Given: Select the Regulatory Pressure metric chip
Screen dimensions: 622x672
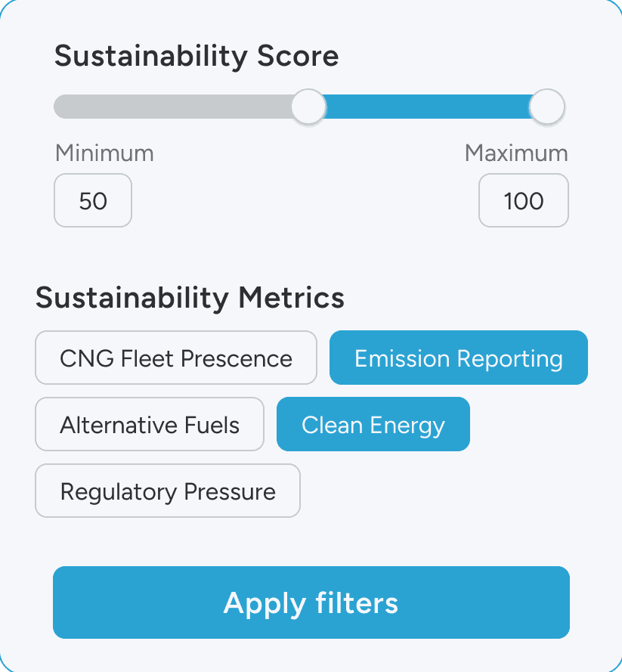Looking at the screenshot, I should (168, 491).
